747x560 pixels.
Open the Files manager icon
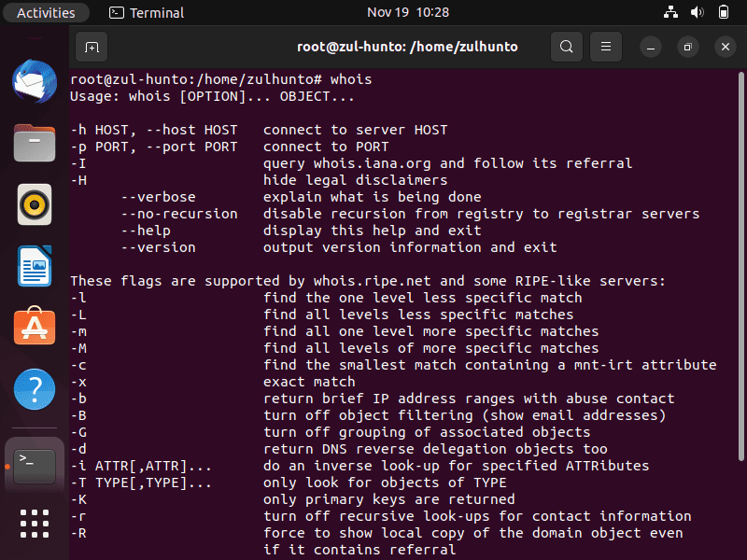(35, 143)
